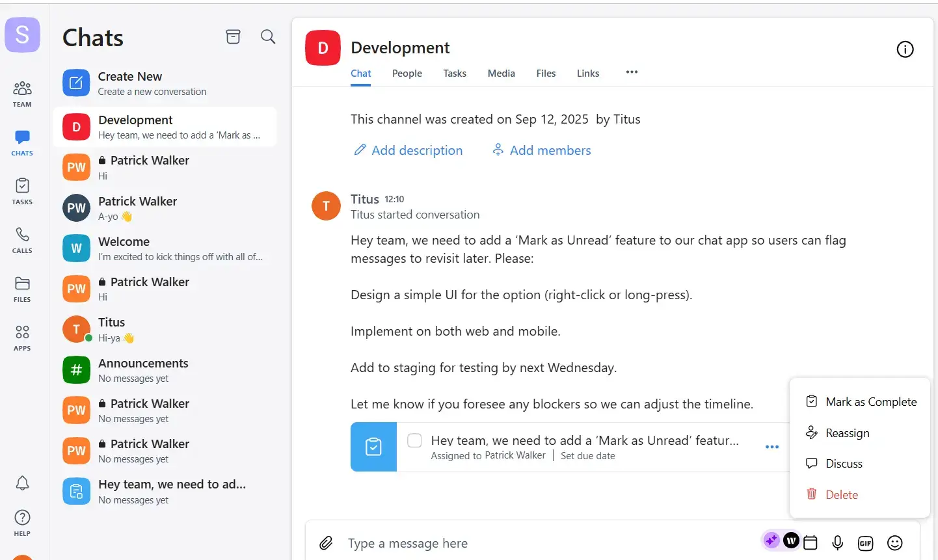This screenshot has height=560, width=938.
Task: Click the search chats magnifier icon
Action: (x=268, y=37)
